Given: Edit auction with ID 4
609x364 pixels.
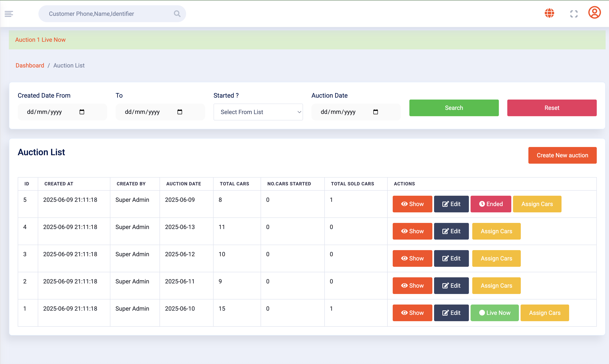Looking at the screenshot, I should (451, 231).
